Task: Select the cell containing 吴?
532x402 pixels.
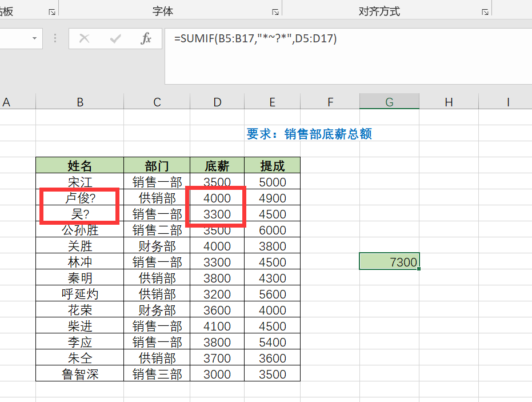Action: pyautogui.click(x=80, y=213)
